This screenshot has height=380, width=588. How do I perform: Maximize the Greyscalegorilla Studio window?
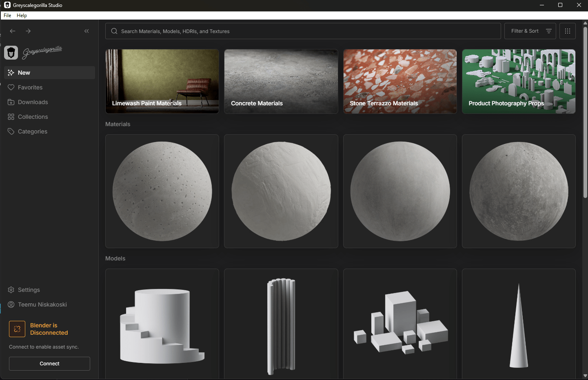tap(560, 5)
